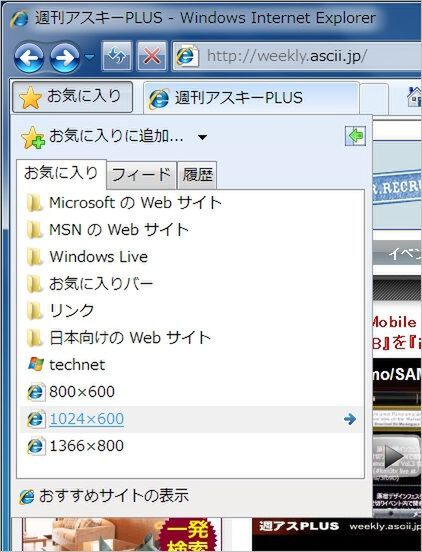
Task: Click the address bar showing weekly.ascii.jp
Action: [296, 56]
